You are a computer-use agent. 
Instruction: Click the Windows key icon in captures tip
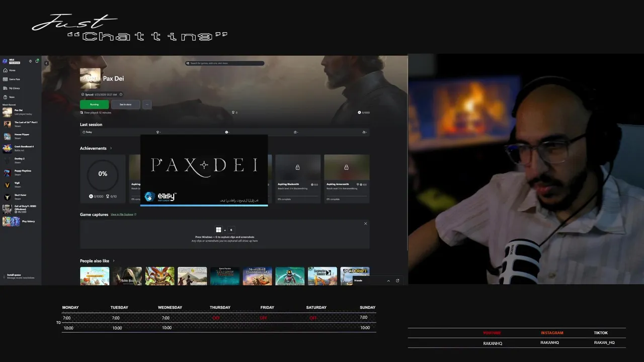[x=218, y=230]
